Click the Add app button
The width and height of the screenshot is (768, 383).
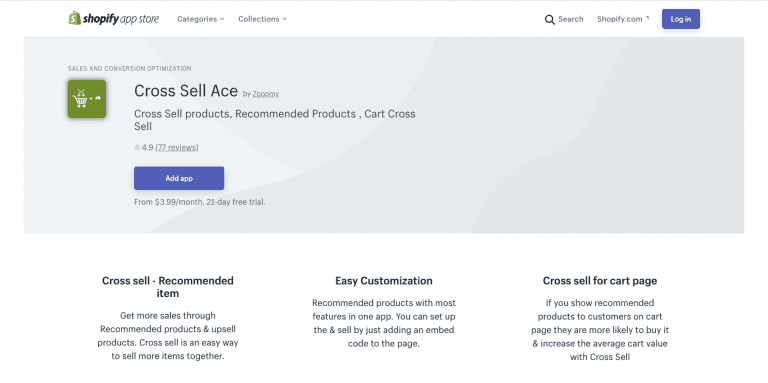coord(179,178)
